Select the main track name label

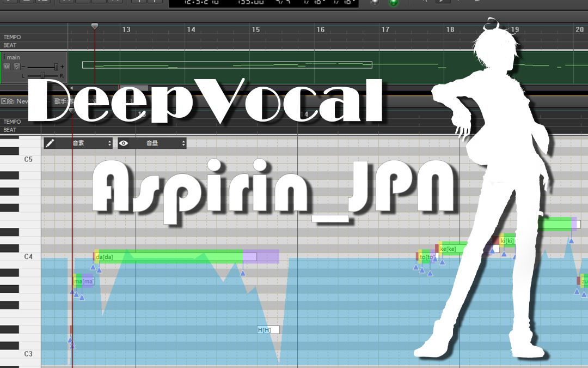click(13, 57)
